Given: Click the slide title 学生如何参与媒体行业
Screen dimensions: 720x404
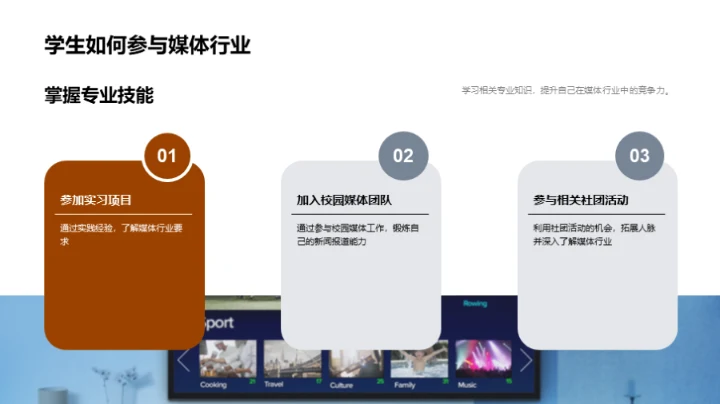Looking at the screenshot, I should [x=147, y=45].
